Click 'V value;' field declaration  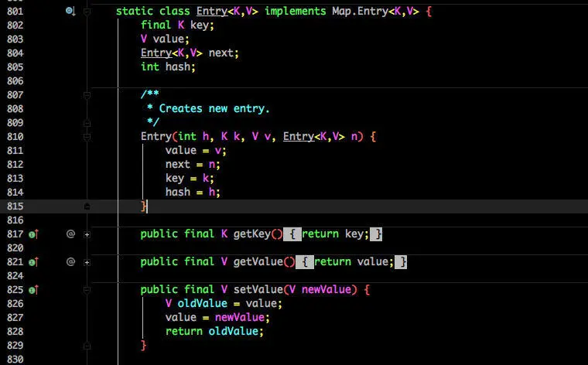pos(165,39)
